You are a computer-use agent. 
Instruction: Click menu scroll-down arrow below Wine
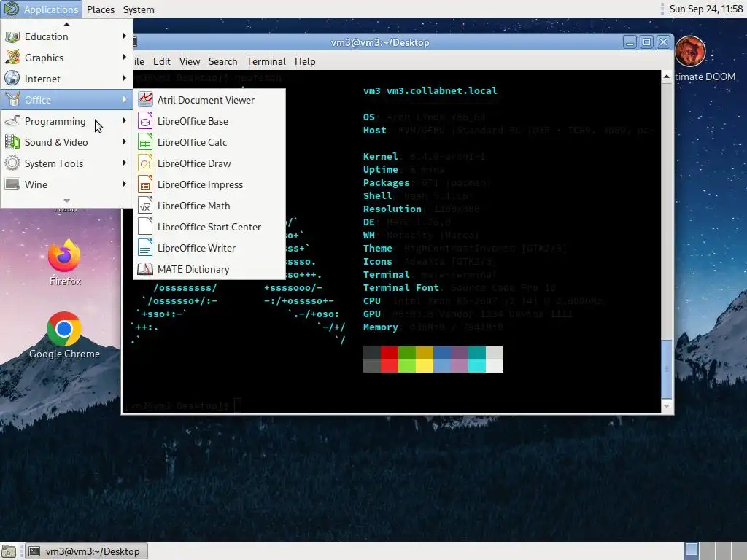click(x=66, y=201)
